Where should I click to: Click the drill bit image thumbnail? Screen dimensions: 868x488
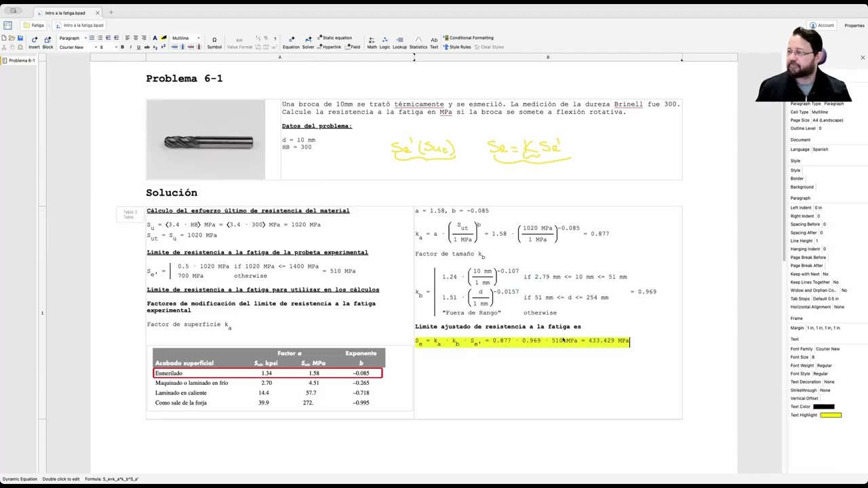click(205, 140)
